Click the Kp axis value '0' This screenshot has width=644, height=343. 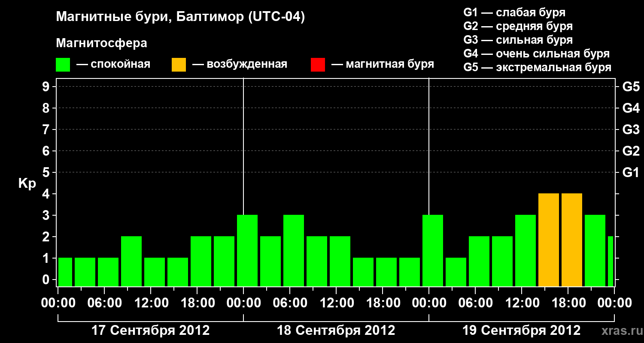[x=47, y=280]
